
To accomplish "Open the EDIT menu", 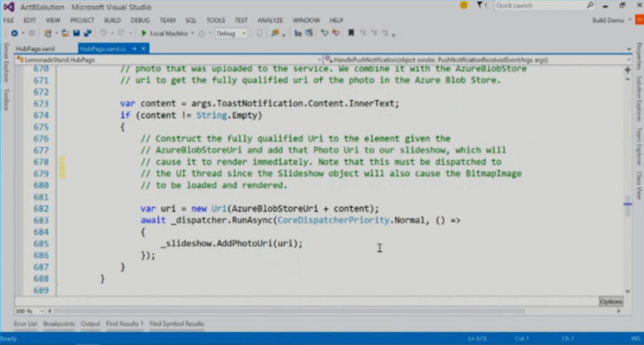I will tap(30, 20).
